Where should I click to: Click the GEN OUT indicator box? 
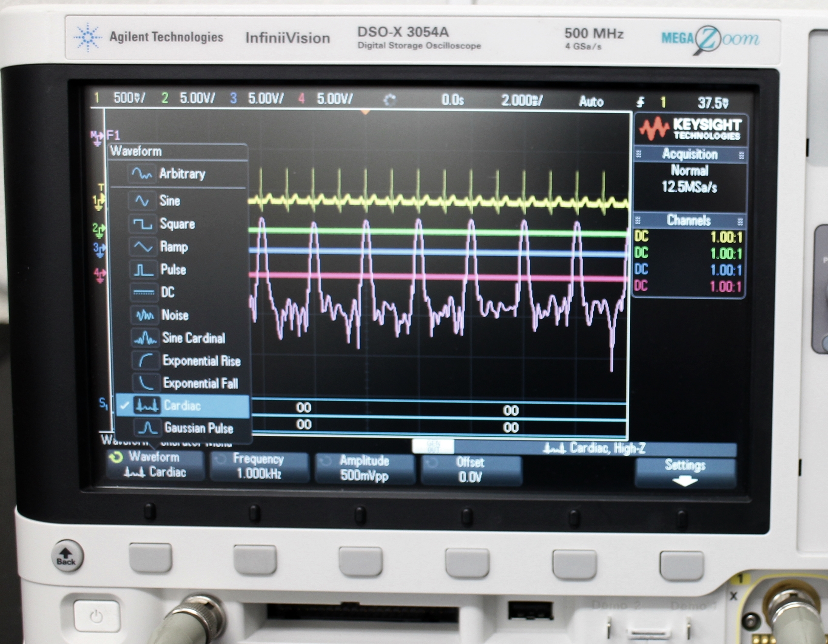[x=433, y=446]
